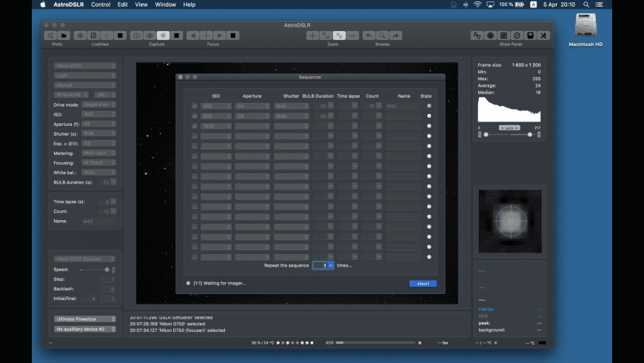
Task: Click the LiveView stop square button
Action: click(x=120, y=36)
